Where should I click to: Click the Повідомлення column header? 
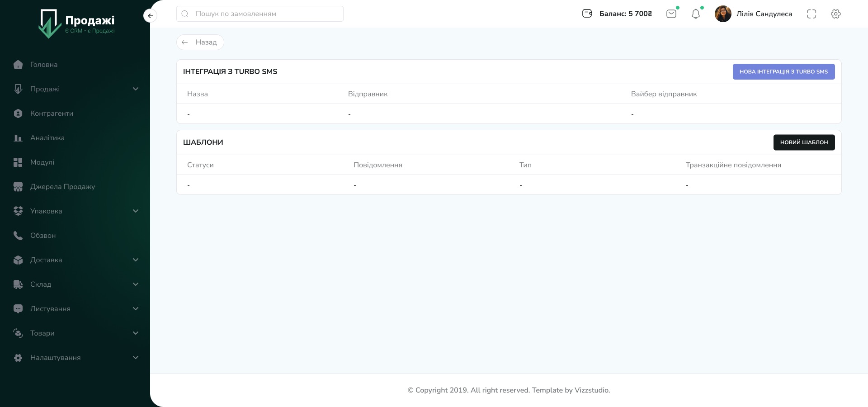[x=378, y=165]
